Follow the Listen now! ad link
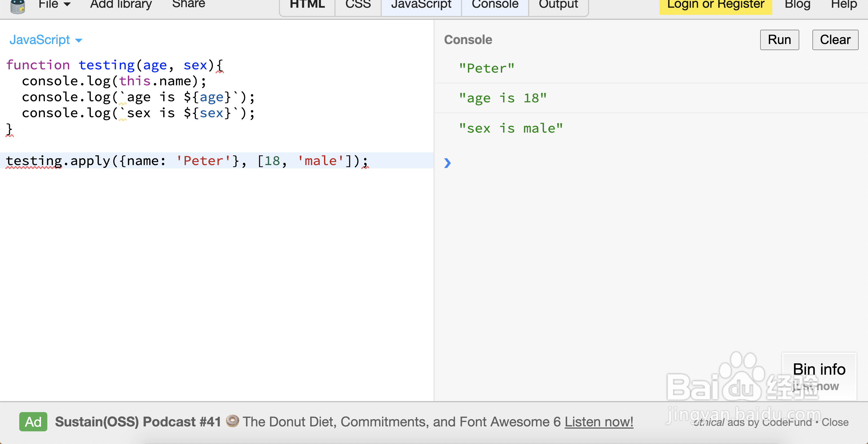The height and width of the screenshot is (444, 868). pyautogui.click(x=599, y=422)
